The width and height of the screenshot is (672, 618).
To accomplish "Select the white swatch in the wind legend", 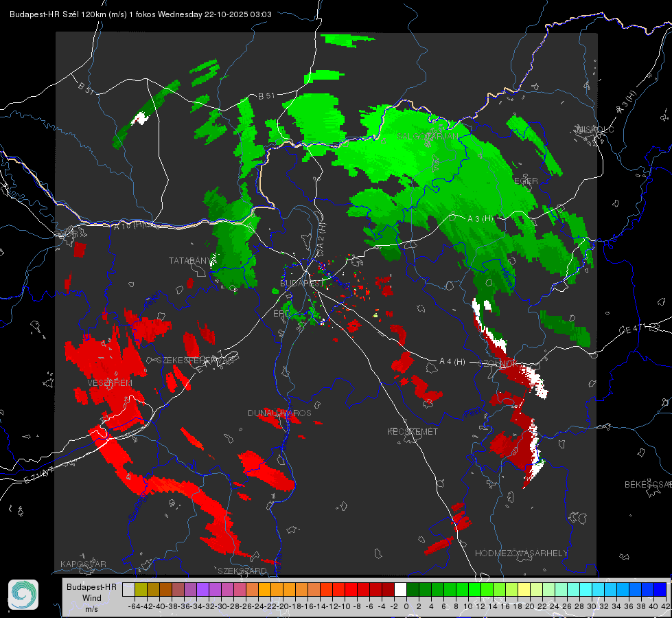I will [x=400, y=589].
